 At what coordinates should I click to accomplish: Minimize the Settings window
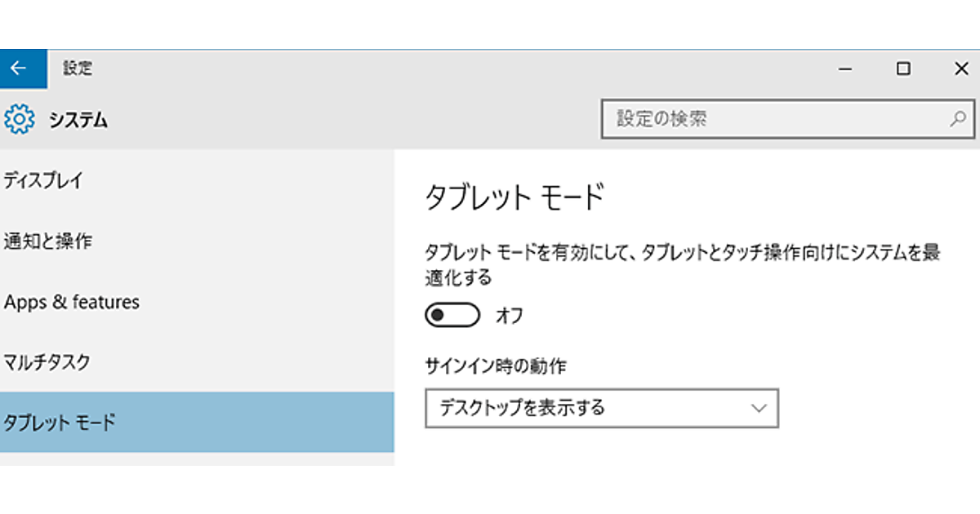(845, 69)
